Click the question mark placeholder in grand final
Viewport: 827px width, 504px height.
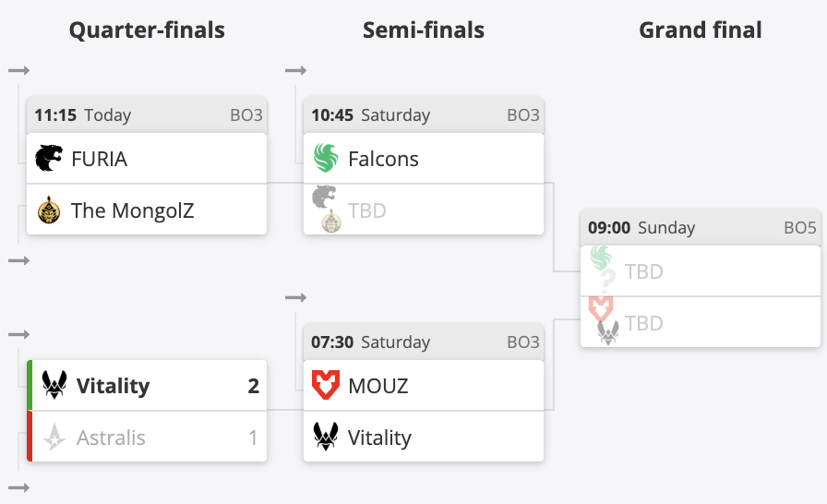606,280
